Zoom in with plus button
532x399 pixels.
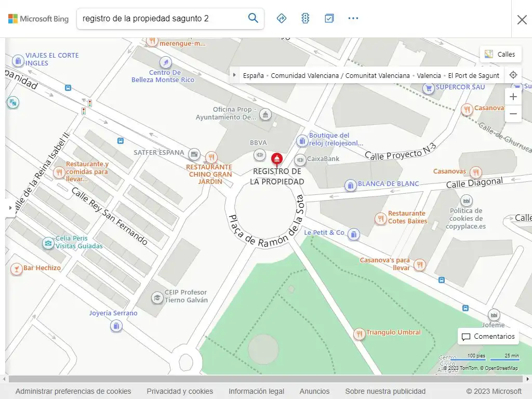(513, 97)
